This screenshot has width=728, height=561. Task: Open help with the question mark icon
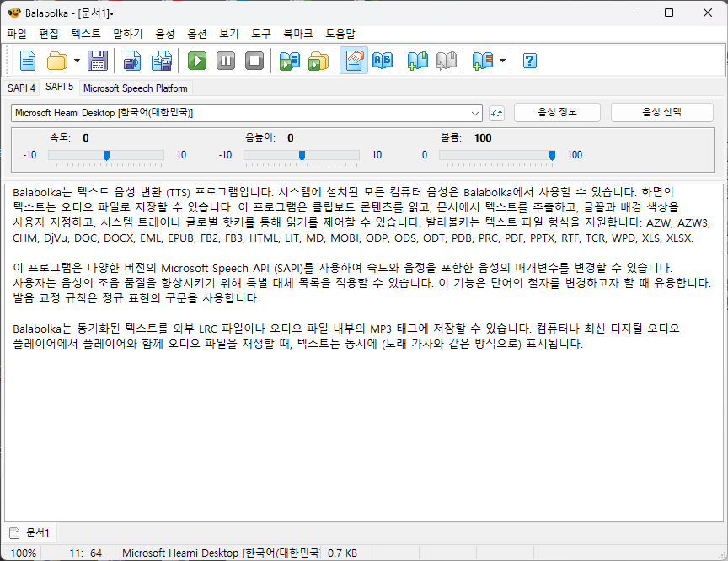pyautogui.click(x=530, y=61)
